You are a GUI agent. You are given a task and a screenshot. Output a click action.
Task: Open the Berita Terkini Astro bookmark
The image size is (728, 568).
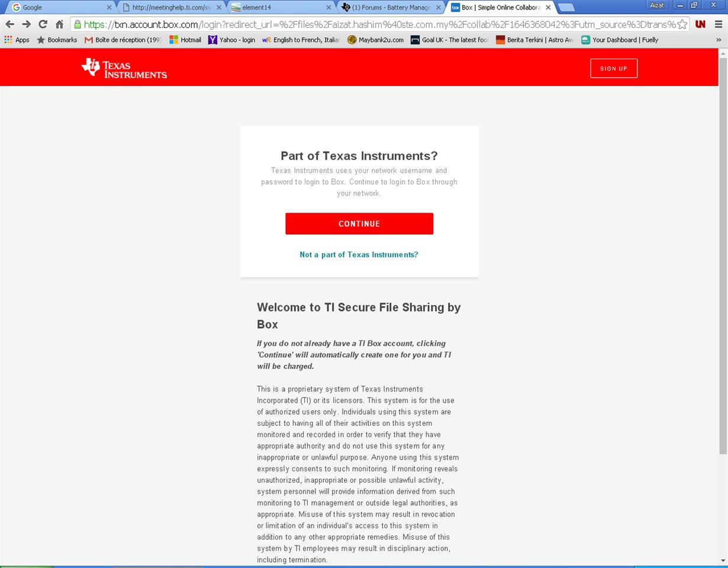(x=535, y=40)
